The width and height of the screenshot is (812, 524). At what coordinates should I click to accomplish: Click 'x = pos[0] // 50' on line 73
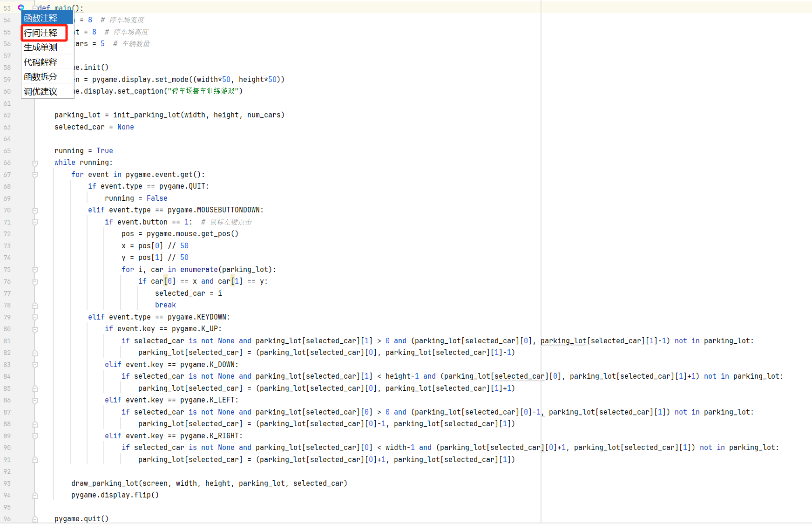[155, 246]
